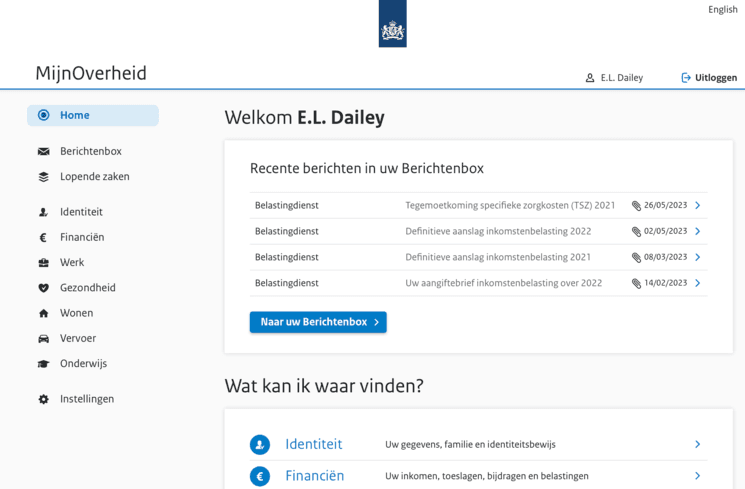Image resolution: width=745 pixels, height=489 pixels.
Task: Click the Gezondheid heart icon
Action: 43,288
